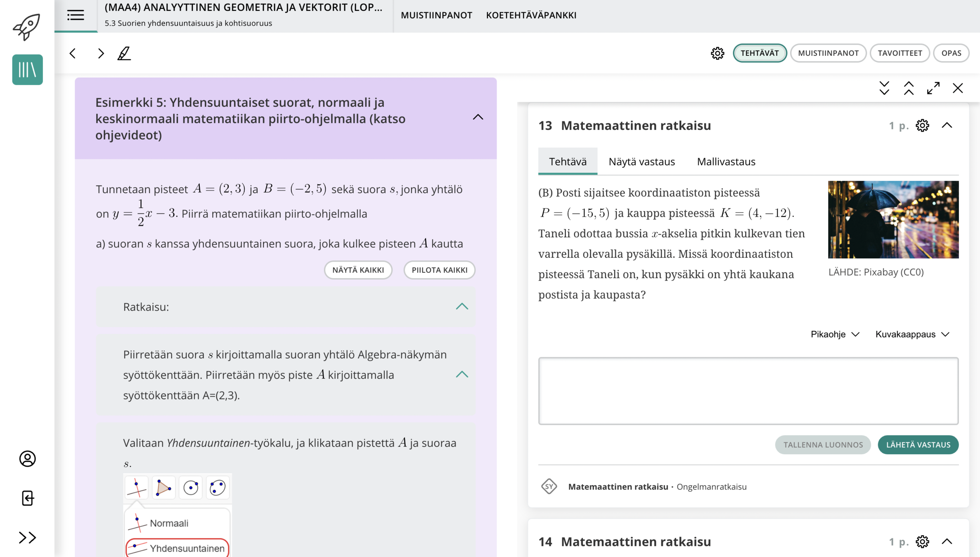Open the library bookshelf icon

tap(27, 69)
